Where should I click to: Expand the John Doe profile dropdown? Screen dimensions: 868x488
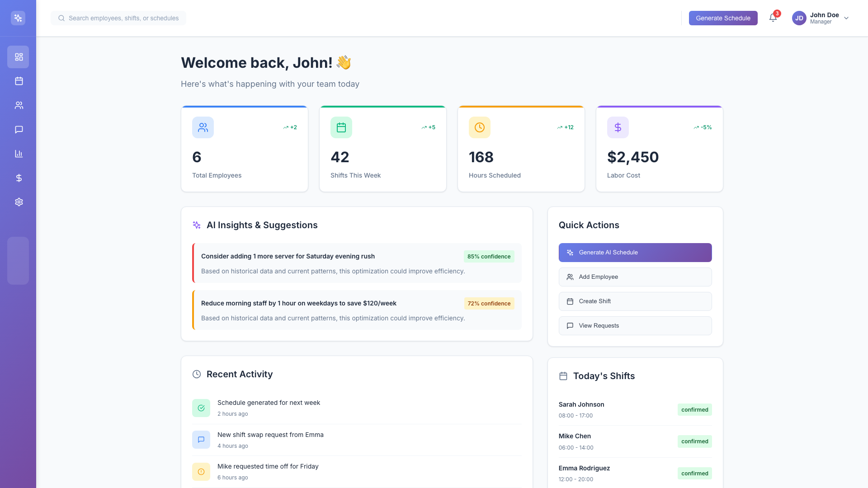[846, 18]
